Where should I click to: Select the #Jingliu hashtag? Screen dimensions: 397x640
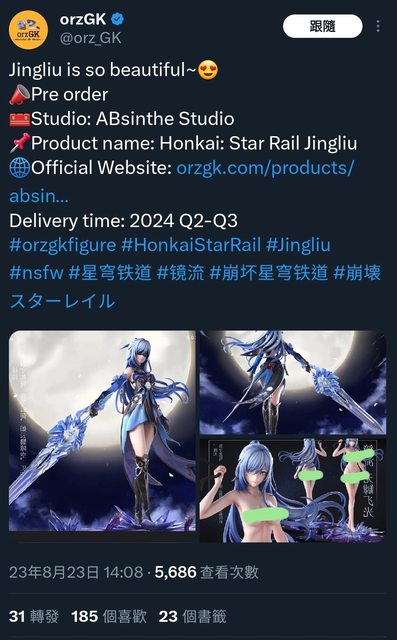click(x=298, y=245)
